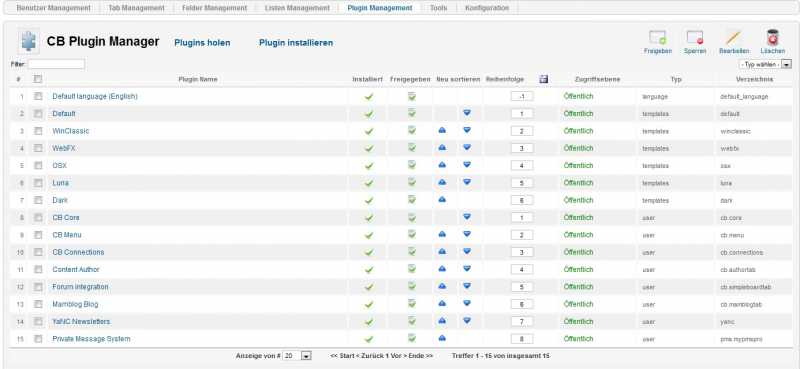Click the Sperren toolbar icon
Image resolution: width=800 pixels, height=369 pixels.
[x=694, y=38]
